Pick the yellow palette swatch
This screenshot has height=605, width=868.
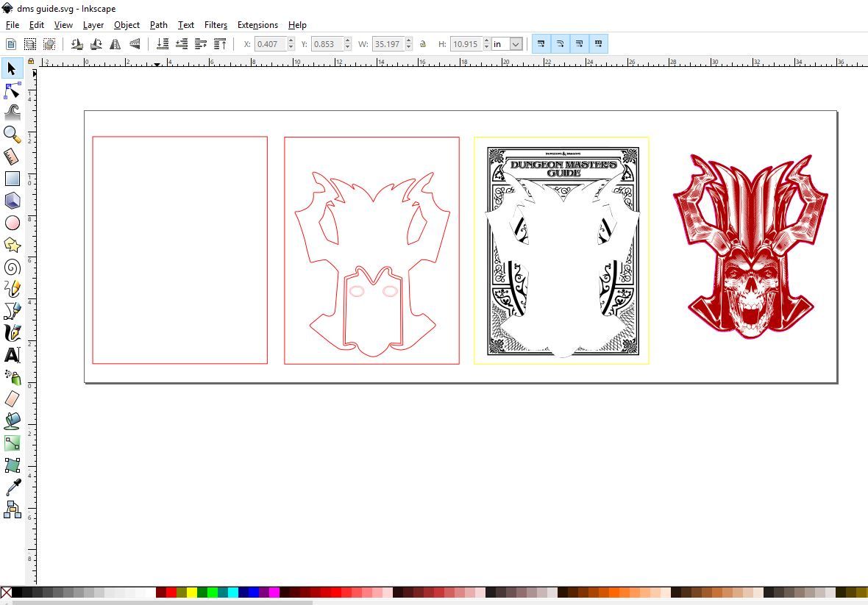[191, 593]
